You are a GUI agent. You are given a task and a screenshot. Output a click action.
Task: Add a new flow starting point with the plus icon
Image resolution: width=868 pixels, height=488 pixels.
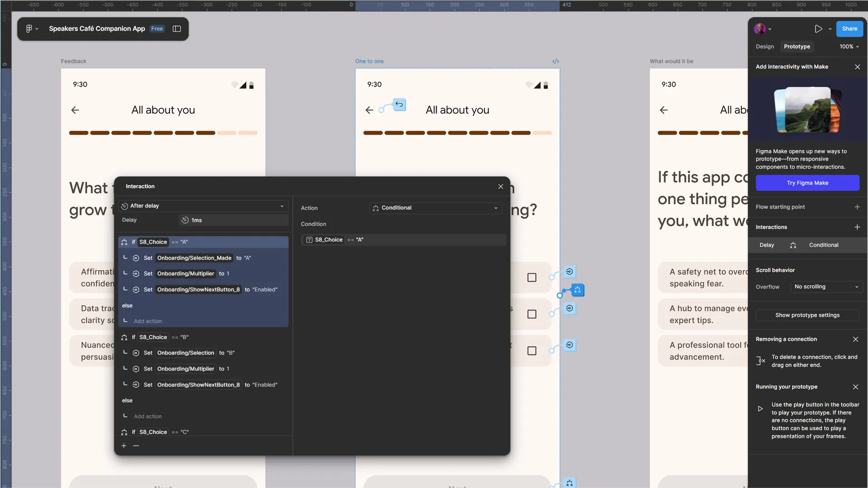(858, 206)
